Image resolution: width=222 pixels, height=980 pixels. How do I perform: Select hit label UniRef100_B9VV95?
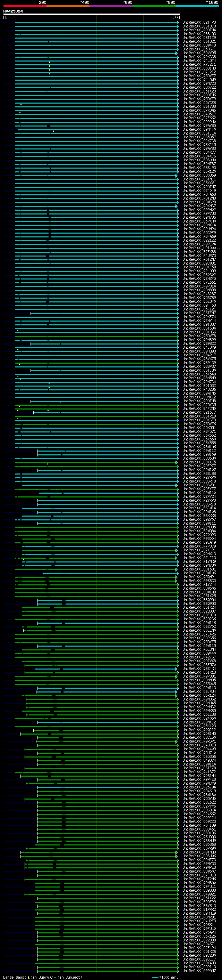click(199, 53)
